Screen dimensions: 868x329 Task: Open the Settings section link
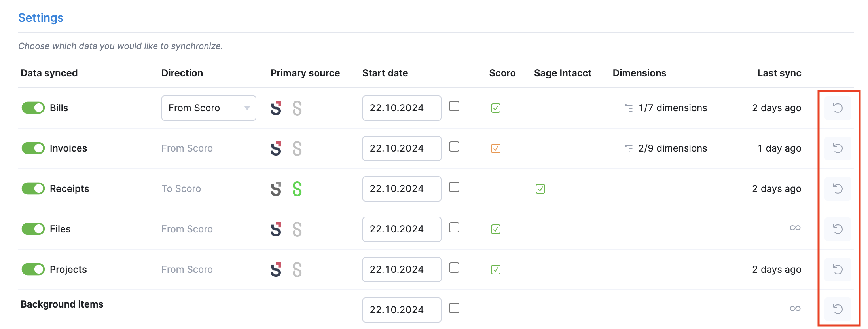[x=41, y=18]
